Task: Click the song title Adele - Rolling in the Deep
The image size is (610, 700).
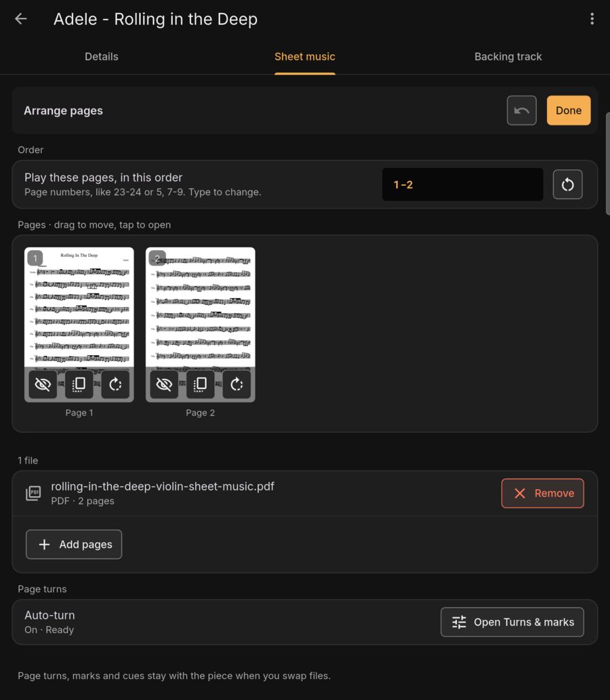Action: tap(155, 19)
